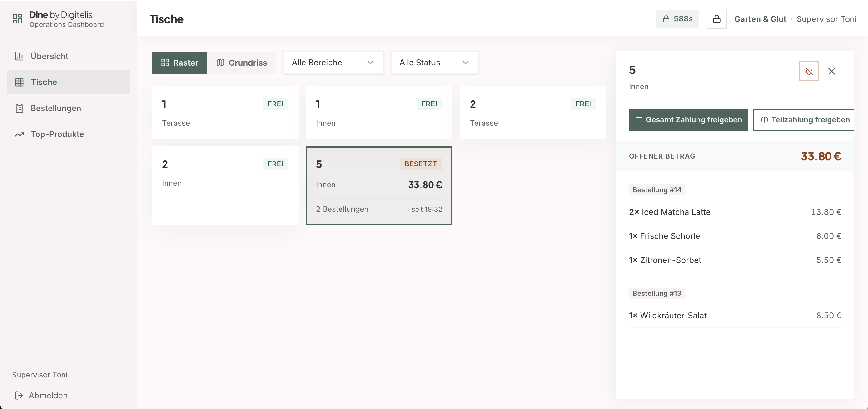Click the 2× Iced Matcha Latte row
This screenshot has height=409, width=868.
[x=735, y=212]
